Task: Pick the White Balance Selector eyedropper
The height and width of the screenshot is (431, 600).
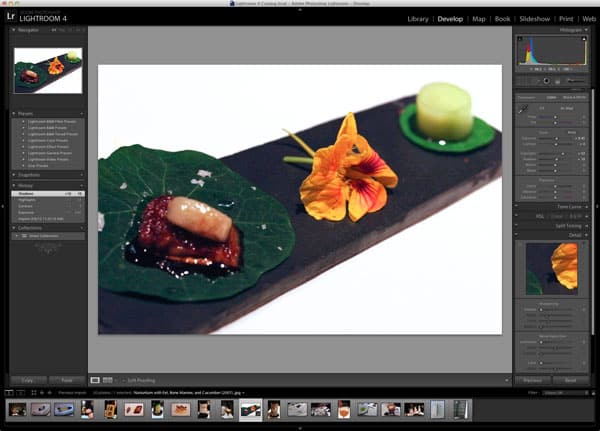Action: pyautogui.click(x=522, y=110)
